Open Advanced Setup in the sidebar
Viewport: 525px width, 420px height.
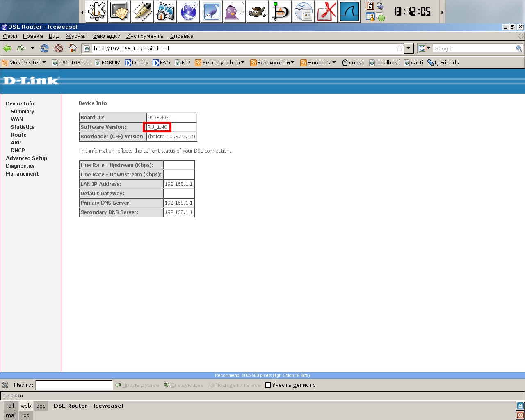(x=27, y=158)
